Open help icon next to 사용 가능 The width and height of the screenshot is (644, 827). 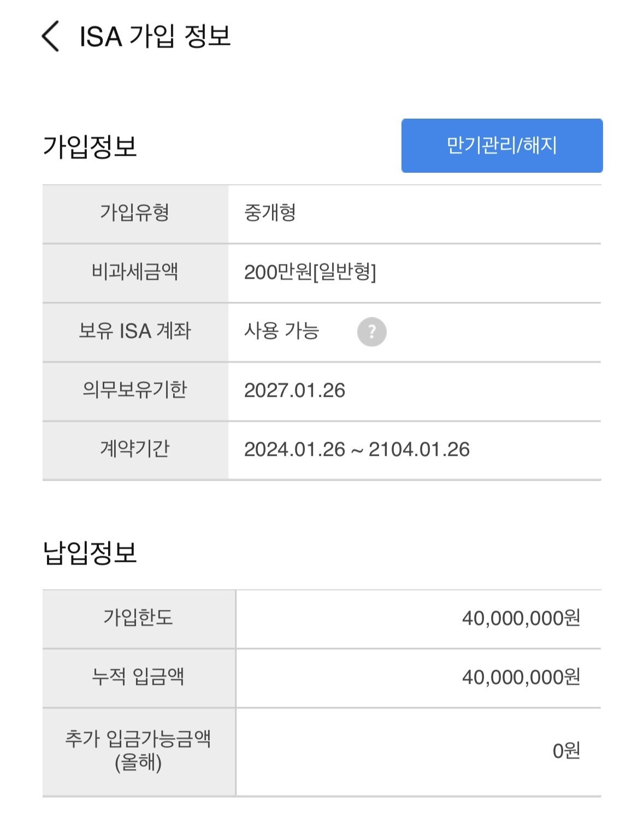click(x=371, y=332)
